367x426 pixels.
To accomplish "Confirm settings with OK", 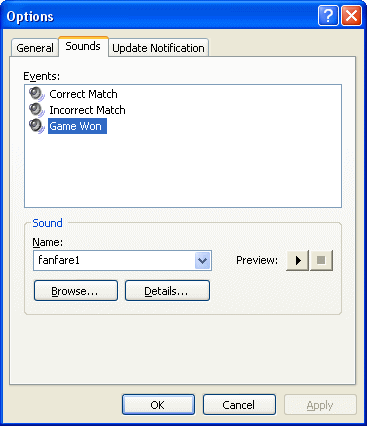I will 158,405.
